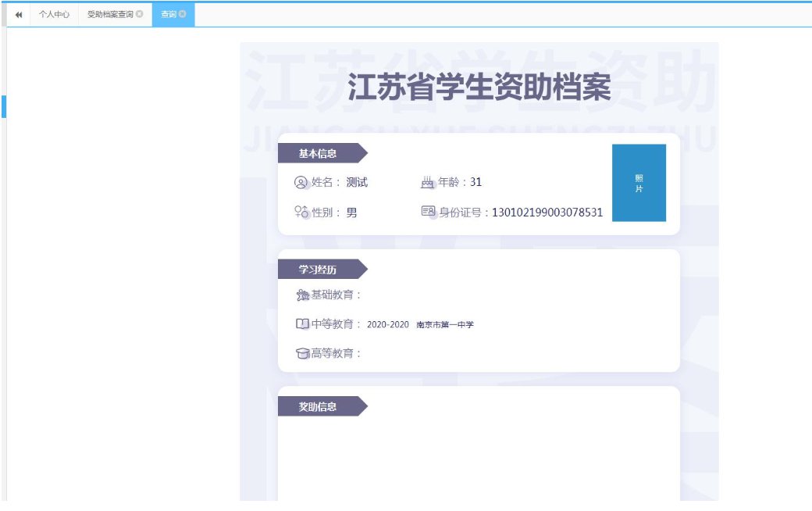Click the person icon beside 姓名
The image size is (812, 511).
pos(301,182)
